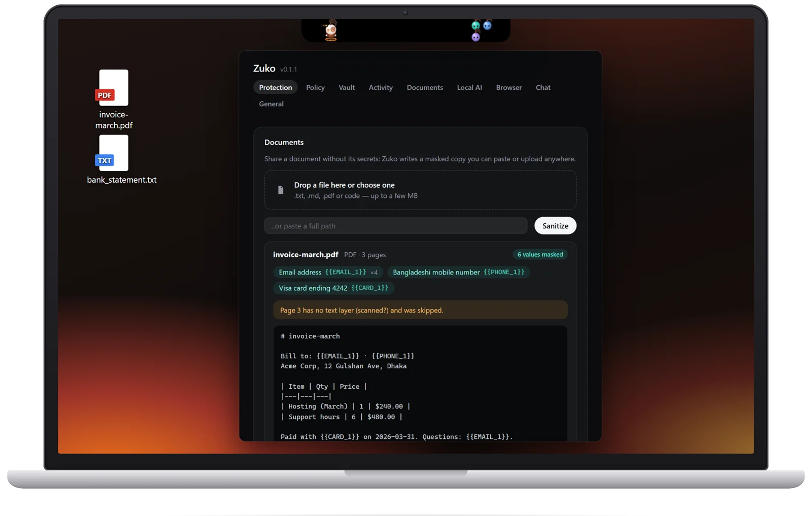The width and height of the screenshot is (812, 516).
Task: Click the 6 values masked badge
Action: (x=540, y=254)
